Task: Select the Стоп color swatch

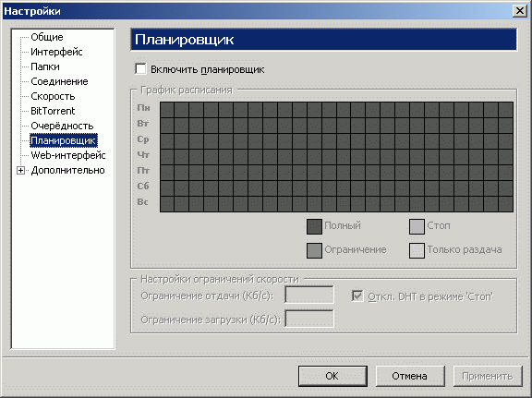Action: pyautogui.click(x=417, y=226)
